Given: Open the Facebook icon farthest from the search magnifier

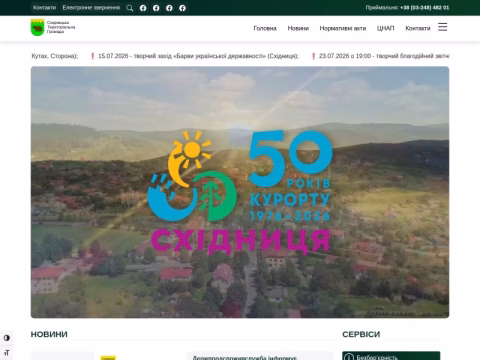Looking at the screenshot, I should tap(182, 8).
